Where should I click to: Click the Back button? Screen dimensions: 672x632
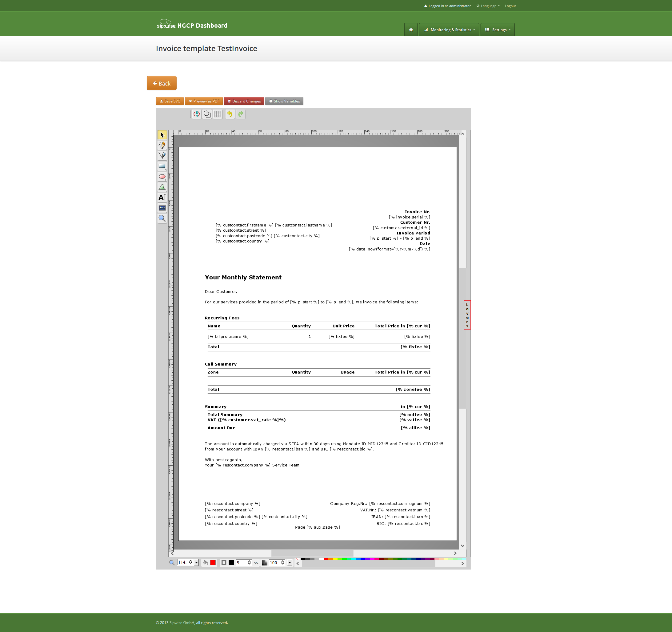tap(162, 83)
